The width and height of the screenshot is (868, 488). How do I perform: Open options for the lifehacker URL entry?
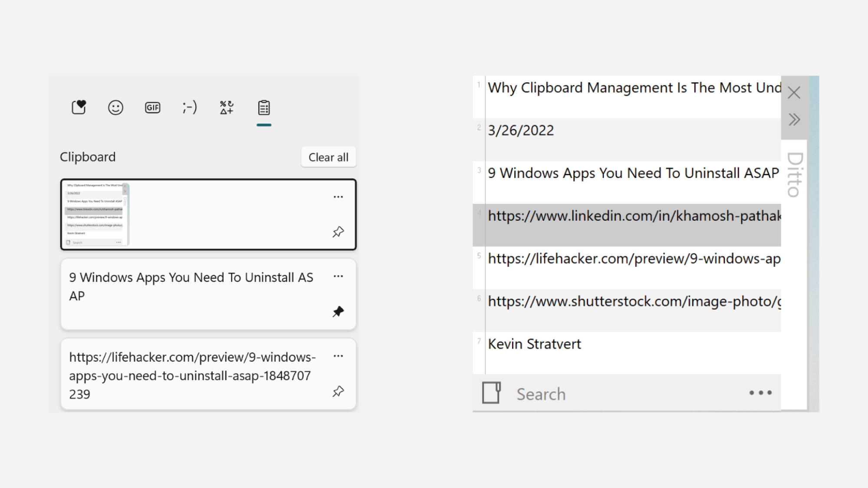coord(339,356)
